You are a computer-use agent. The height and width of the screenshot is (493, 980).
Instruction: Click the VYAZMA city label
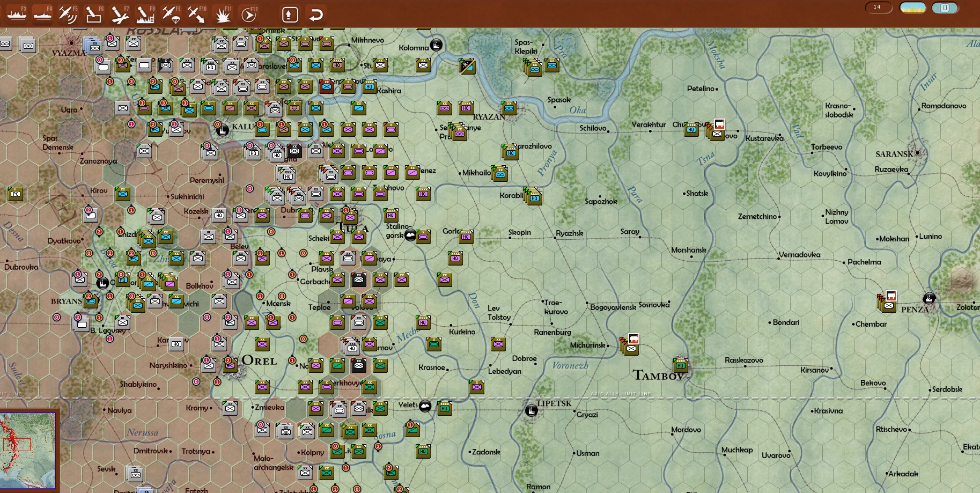click(x=69, y=53)
